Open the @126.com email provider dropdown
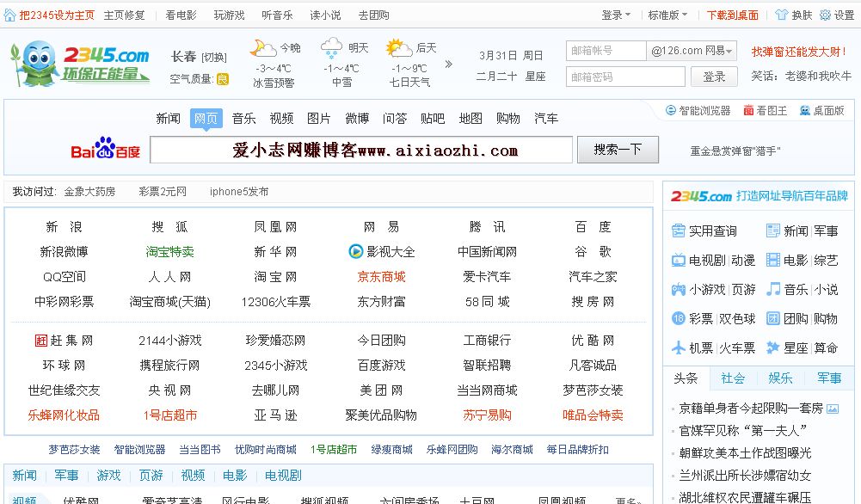 (x=692, y=51)
